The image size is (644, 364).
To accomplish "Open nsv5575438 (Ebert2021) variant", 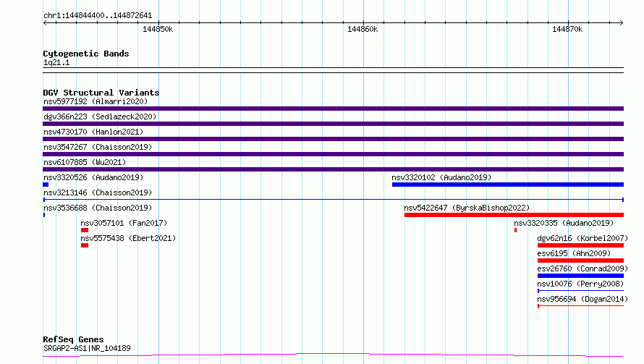I will (128, 238).
